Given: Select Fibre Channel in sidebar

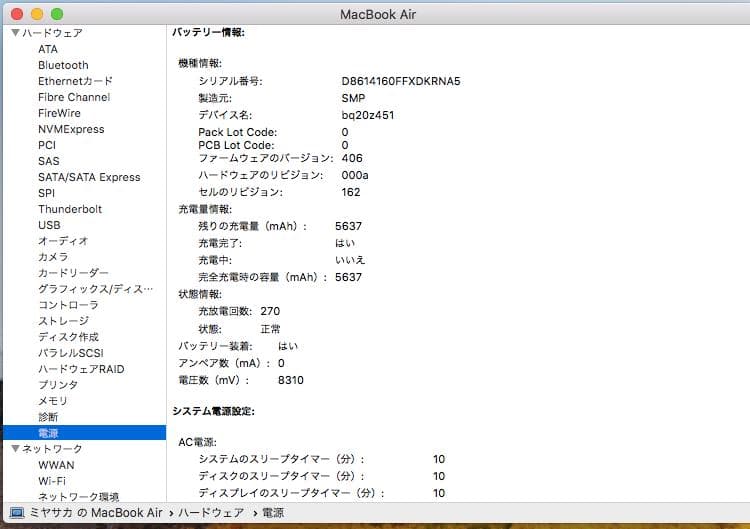Looking at the screenshot, I should pos(74,97).
